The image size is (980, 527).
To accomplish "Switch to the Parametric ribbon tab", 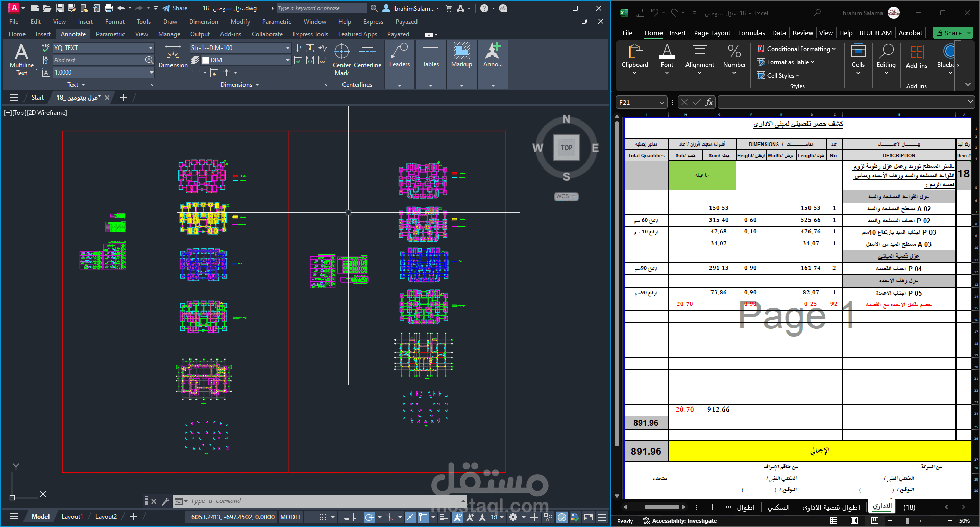I will pos(110,34).
